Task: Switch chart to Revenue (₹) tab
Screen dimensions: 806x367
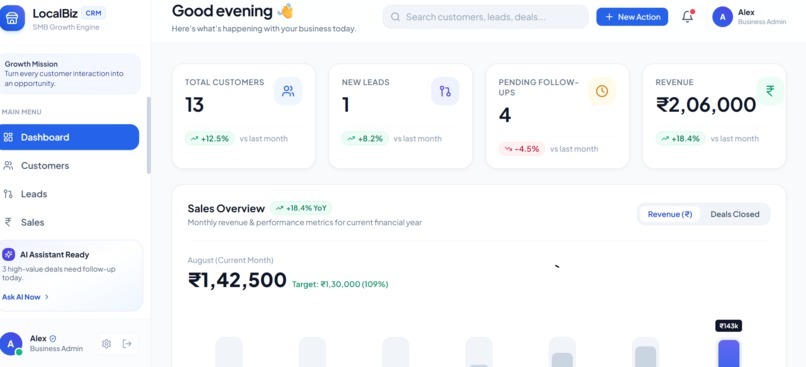Action: tap(670, 214)
